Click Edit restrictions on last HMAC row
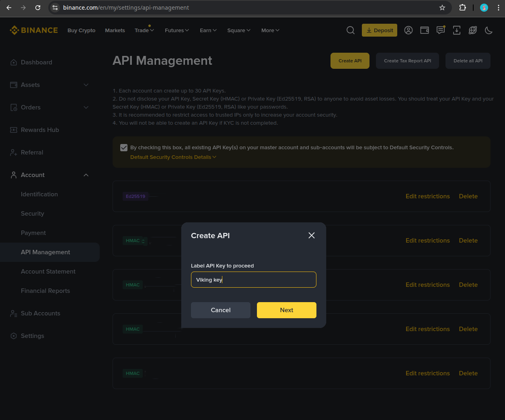 428,373
